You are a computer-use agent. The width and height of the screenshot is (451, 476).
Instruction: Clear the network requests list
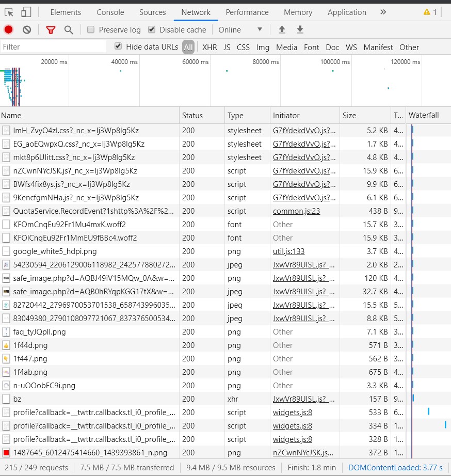click(x=26, y=29)
